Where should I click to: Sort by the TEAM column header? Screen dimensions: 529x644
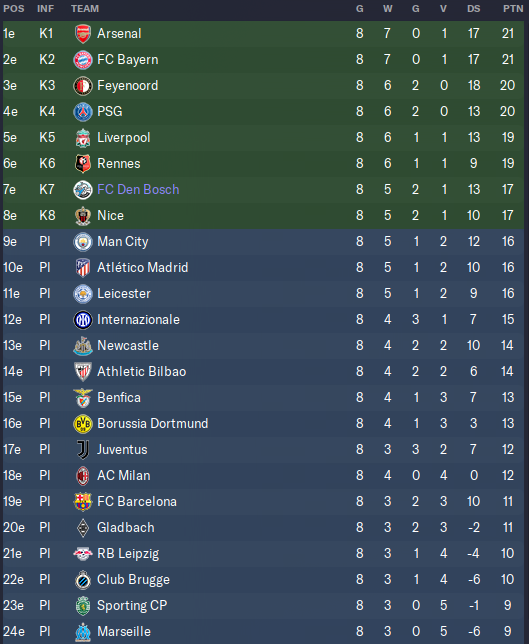tap(85, 9)
